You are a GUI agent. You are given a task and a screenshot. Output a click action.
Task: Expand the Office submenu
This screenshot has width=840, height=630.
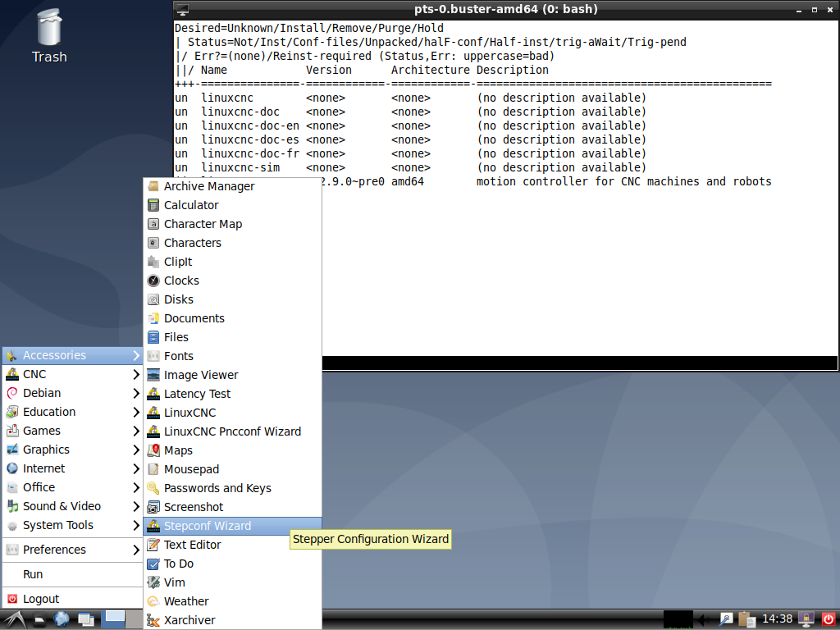(x=72, y=487)
